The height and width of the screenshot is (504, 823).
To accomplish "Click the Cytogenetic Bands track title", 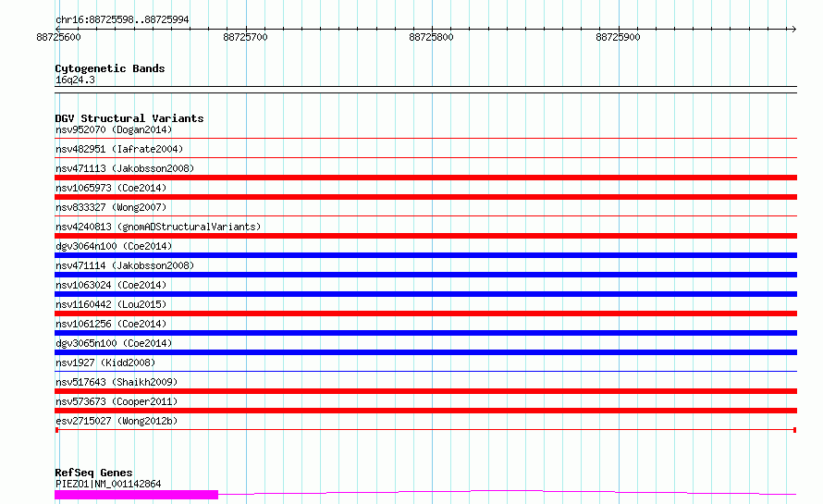I will [x=110, y=68].
